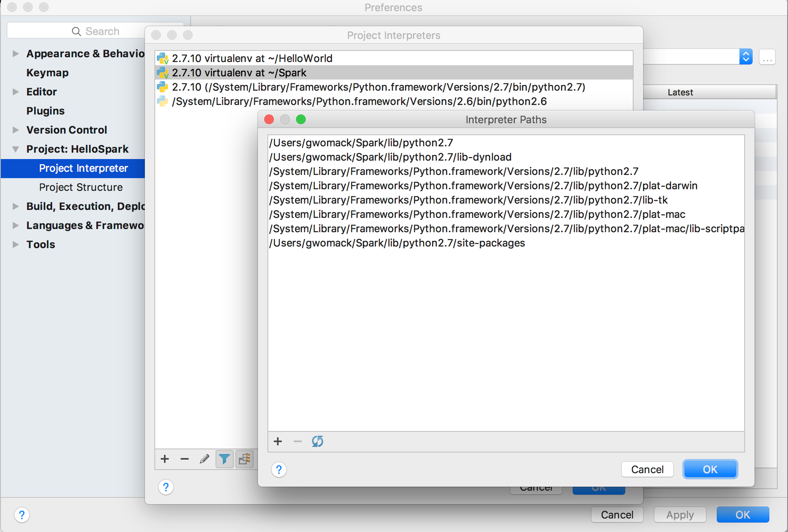
Task: Open the interpreter combo box dropdown arrows
Action: [x=746, y=56]
